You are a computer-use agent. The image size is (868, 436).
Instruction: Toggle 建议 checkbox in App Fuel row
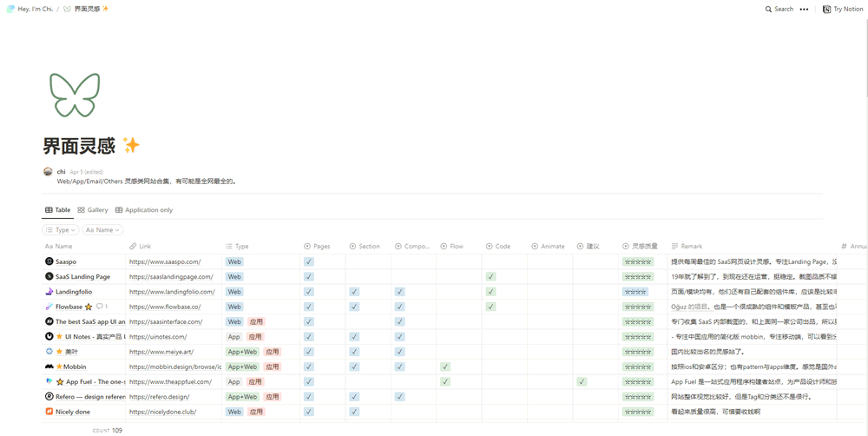click(582, 381)
